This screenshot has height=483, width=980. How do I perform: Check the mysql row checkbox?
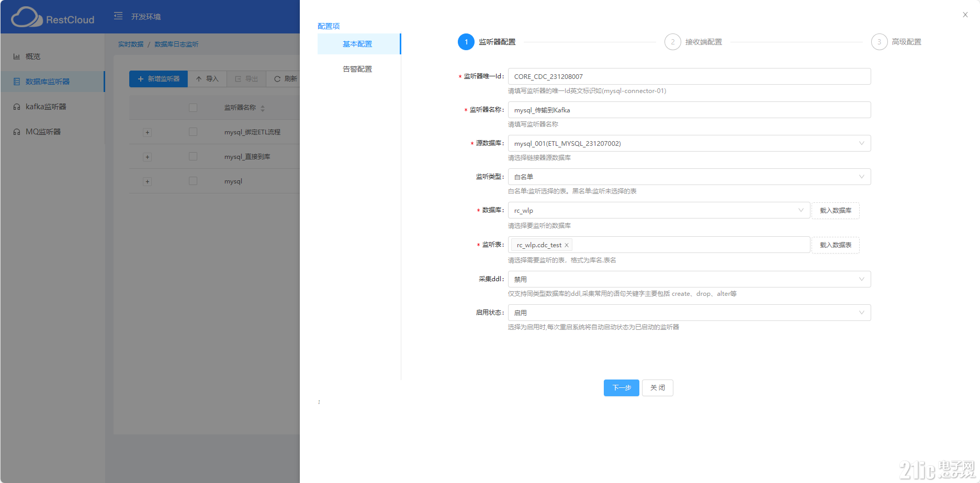tap(193, 181)
